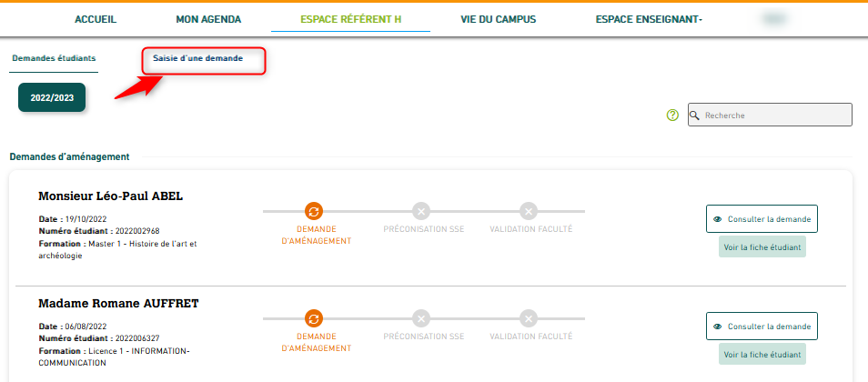The height and width of the screenshot is (382, 868).
Task: Click Romane AUFFRET's orange Demande d'aménagement step icon
Action: point(313,318)
